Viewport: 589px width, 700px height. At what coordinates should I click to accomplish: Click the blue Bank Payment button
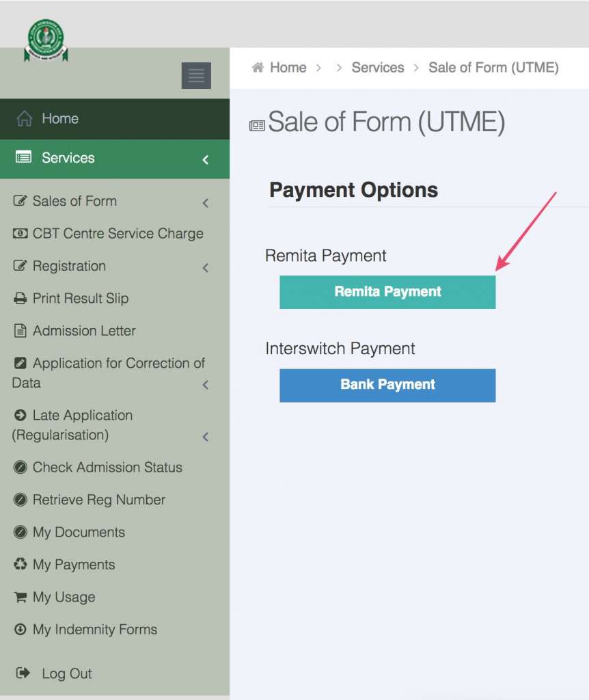tap(387, 384)
